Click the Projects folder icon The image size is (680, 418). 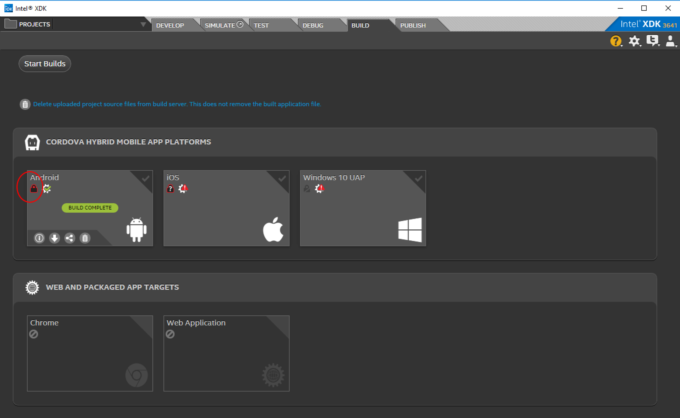[x=10, y=24]
